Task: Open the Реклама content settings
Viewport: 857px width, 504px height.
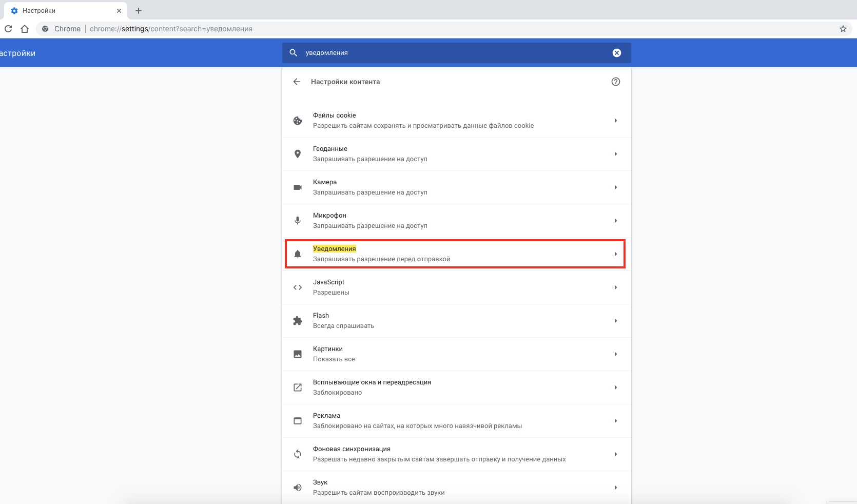Action: 456,421
